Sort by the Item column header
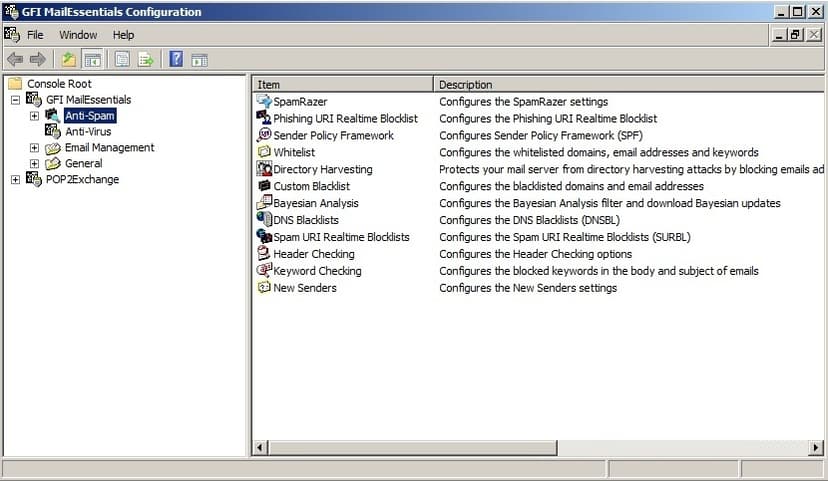Viewport: 828px width, 481px height. 343,84
